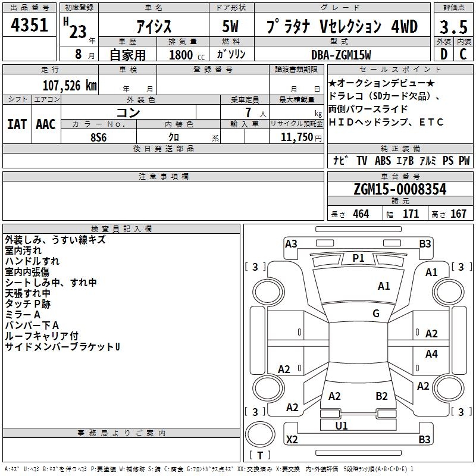Select mileage 107,526 km
The width and height of the screenshot is (476, 476).
tap(70, 86)
